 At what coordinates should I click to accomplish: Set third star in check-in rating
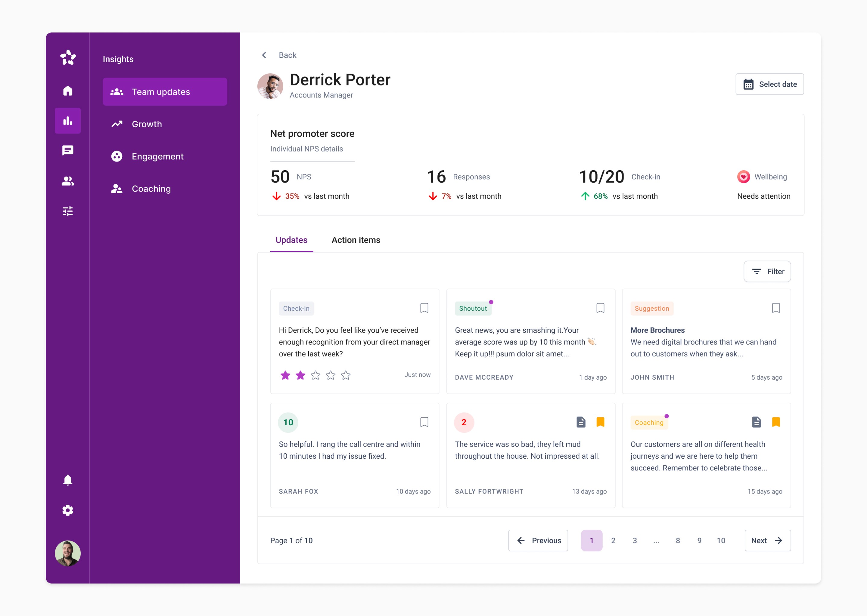[315, 375]
